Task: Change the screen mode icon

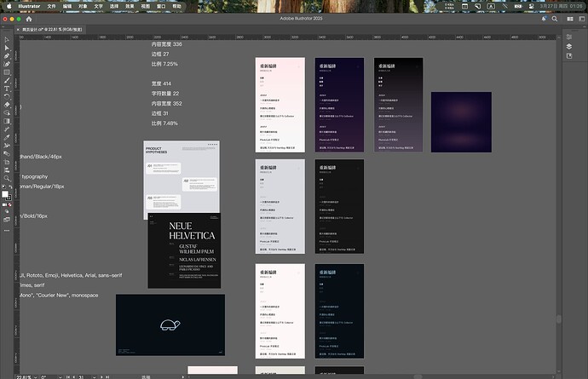Action: point(7,220)
